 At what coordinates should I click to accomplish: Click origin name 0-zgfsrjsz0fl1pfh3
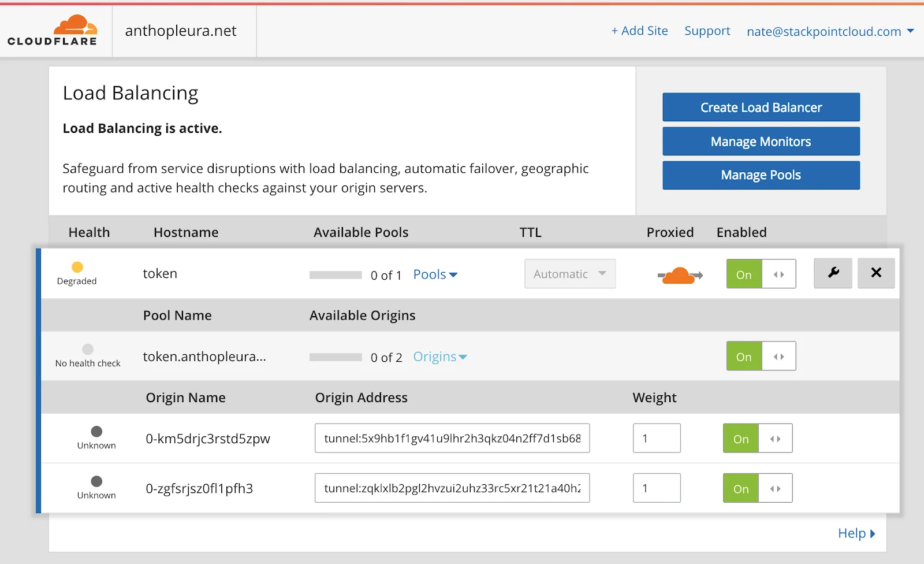click(x=199, y=489)
